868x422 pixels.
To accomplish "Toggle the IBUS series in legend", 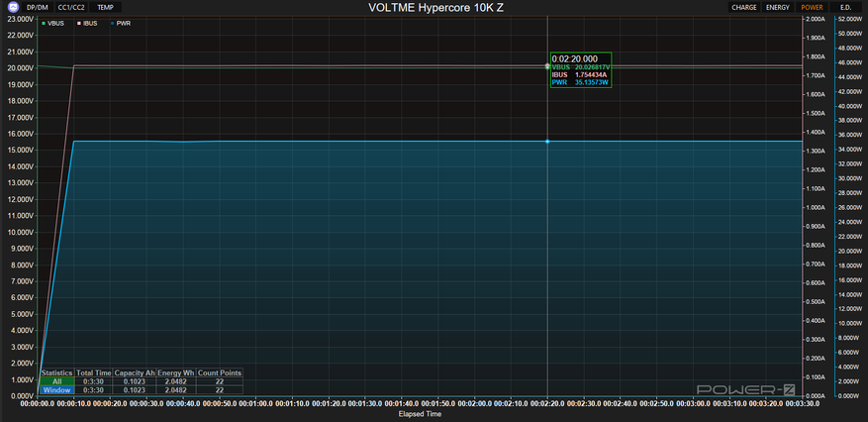I will tap(87, 23).
